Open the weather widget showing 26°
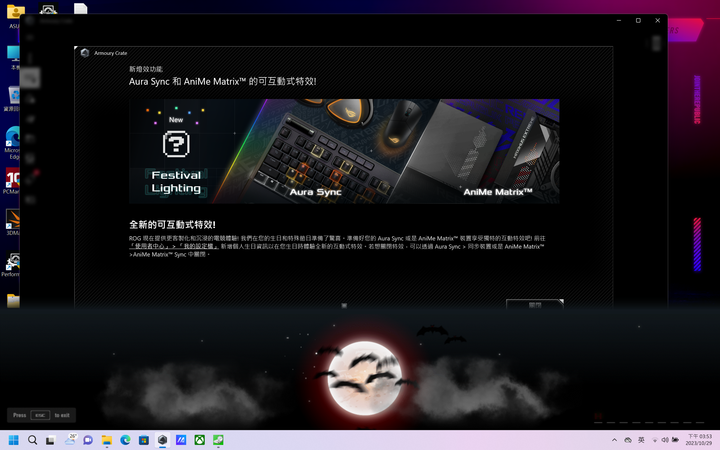 coord(70,439)
